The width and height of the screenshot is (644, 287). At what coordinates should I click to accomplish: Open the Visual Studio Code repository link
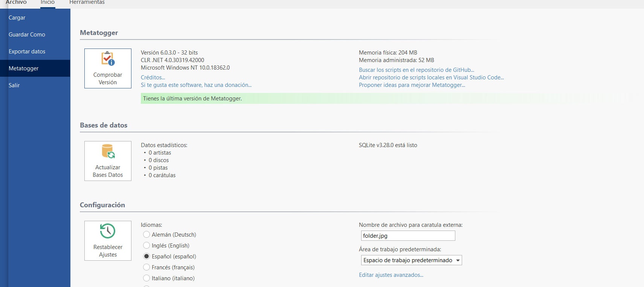pyautogui.click(x=431, y=77)
